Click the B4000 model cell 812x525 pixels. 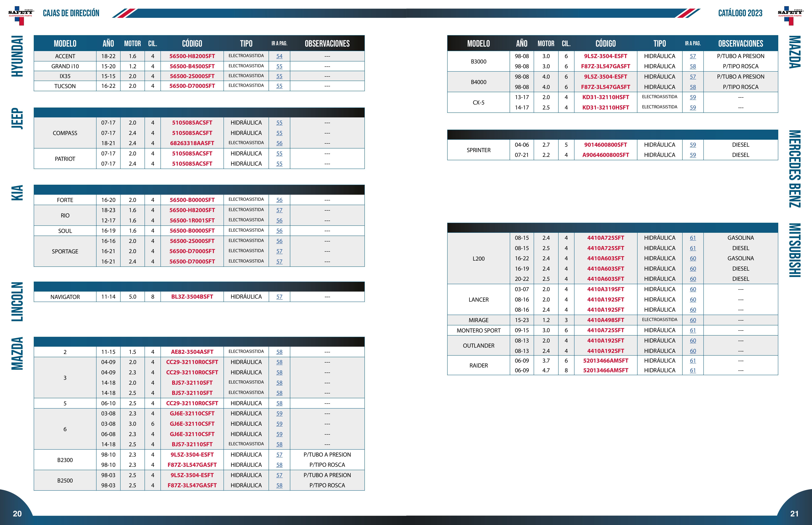[x=479, y=82]
